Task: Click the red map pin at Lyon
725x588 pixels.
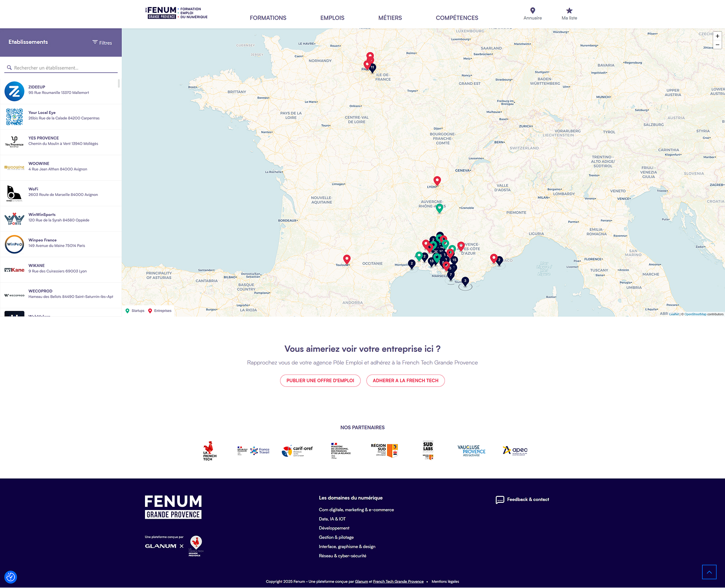Action: tap(437, 181)
